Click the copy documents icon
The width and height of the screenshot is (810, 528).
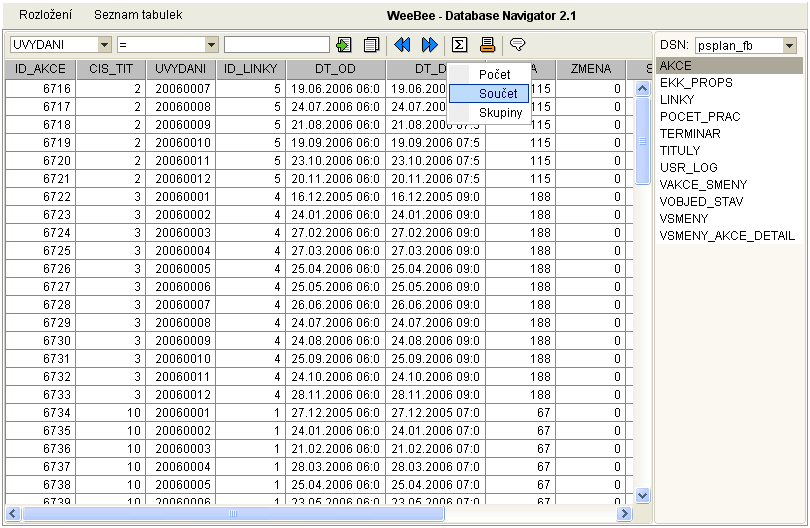point(371,45)
